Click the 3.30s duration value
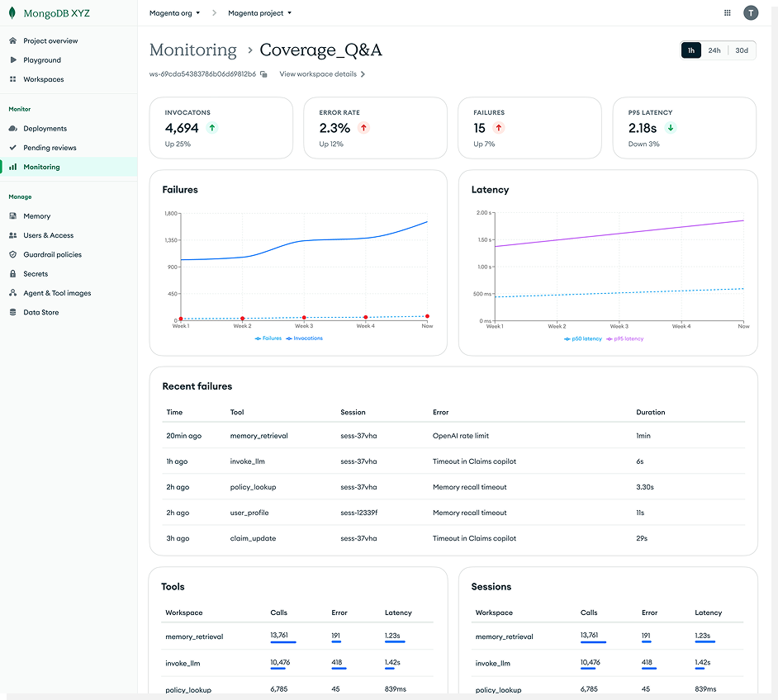Screen dimensions: 778x700 point(645,487)
